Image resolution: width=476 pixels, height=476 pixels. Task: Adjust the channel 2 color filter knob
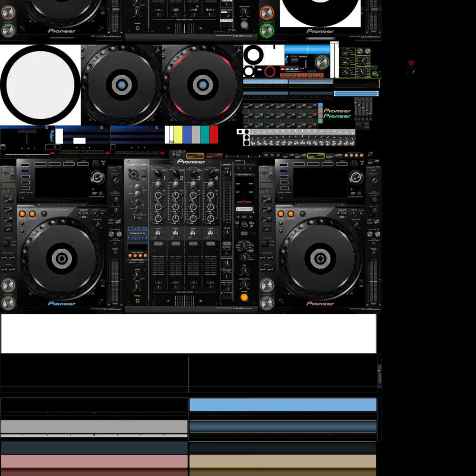176,232
